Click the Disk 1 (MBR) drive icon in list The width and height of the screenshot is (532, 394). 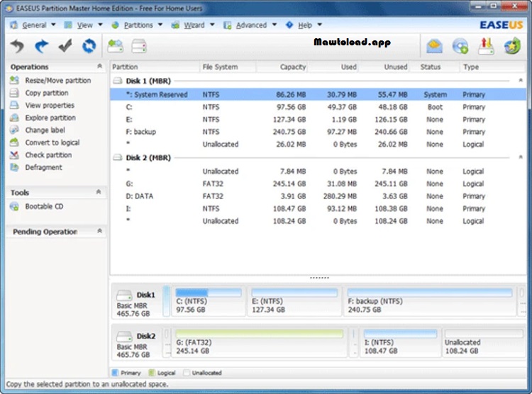(117, 81)
